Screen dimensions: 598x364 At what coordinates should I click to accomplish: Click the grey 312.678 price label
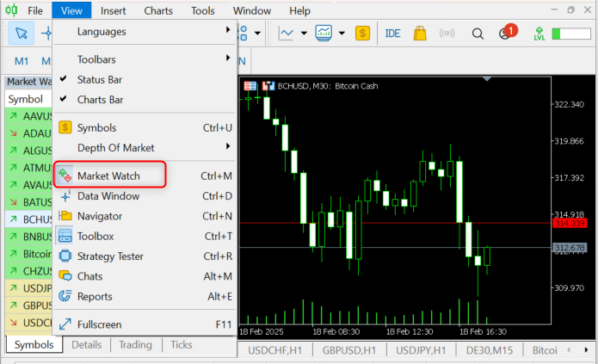tap(570, 248)
